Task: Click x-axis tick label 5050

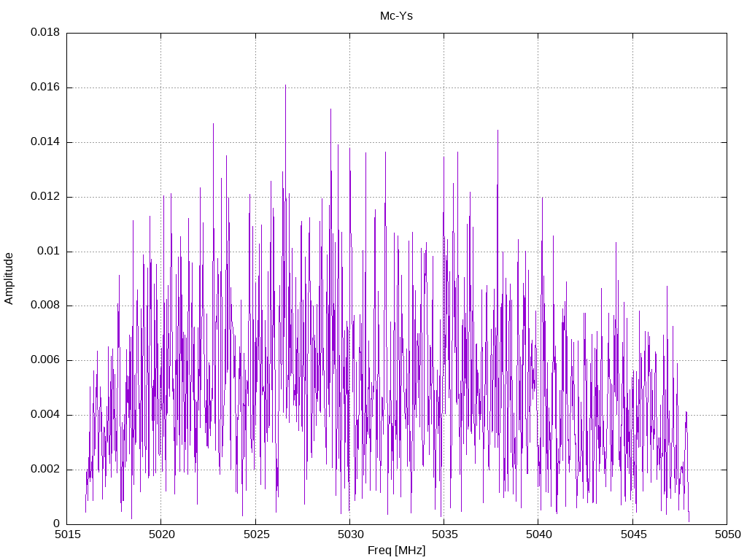Action: point(727,534)
